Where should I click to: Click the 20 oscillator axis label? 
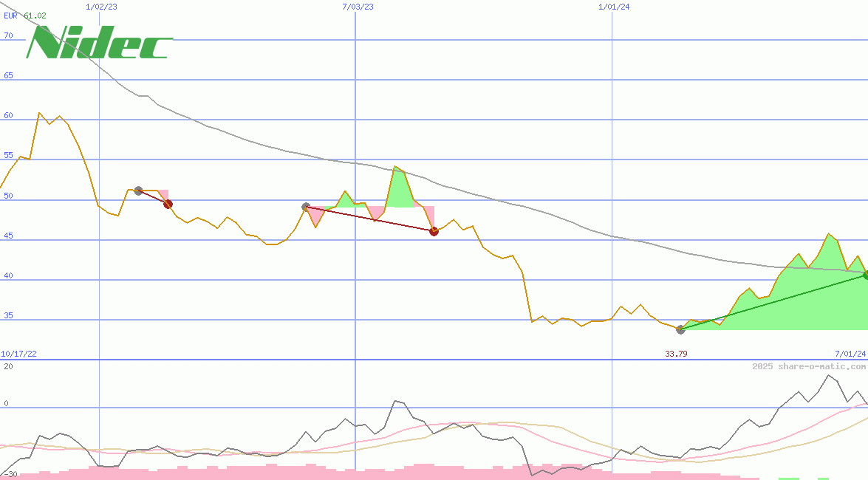[x=8, y=366]
